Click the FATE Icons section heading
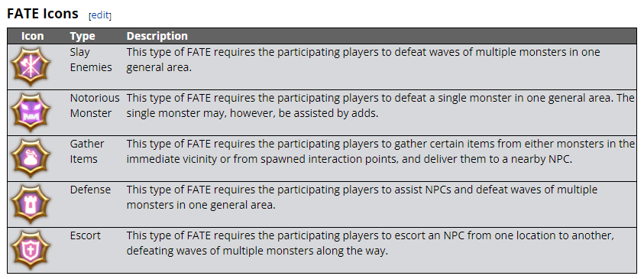The height and width of the screenshot is (279, 644). tap(43, 14)
